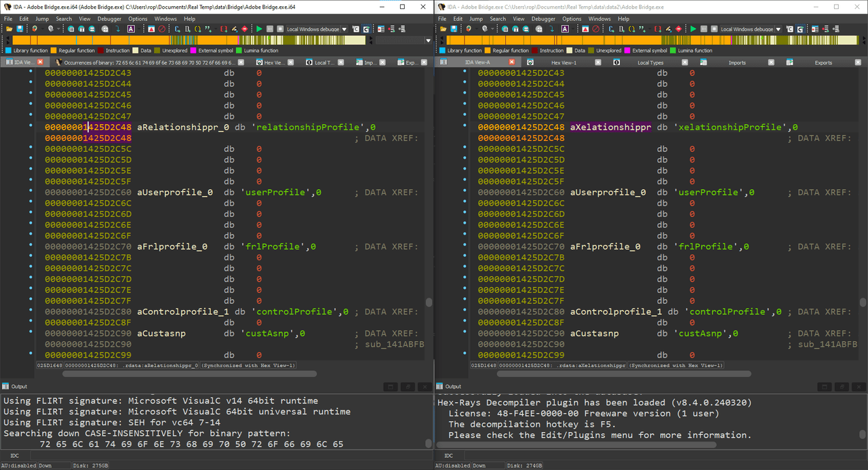Click Save database icon in Bridge.exe.i64 window
This screenshot has width=868, height=470.
pos(20,29)
